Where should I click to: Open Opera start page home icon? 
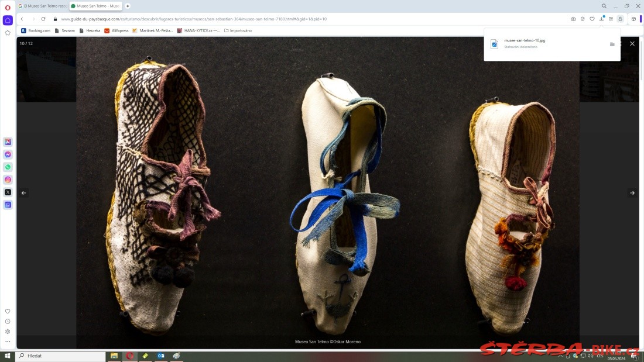(8, 20)
